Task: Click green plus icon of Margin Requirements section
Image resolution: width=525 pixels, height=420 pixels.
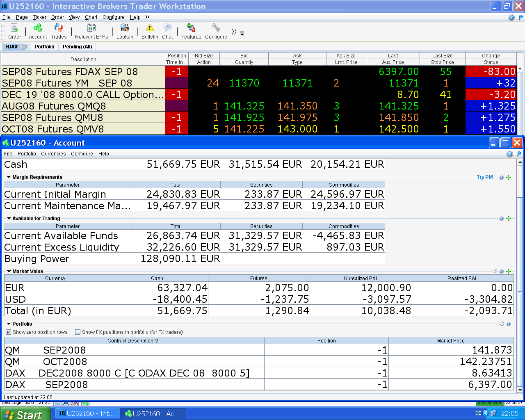Action: point(508,178)
